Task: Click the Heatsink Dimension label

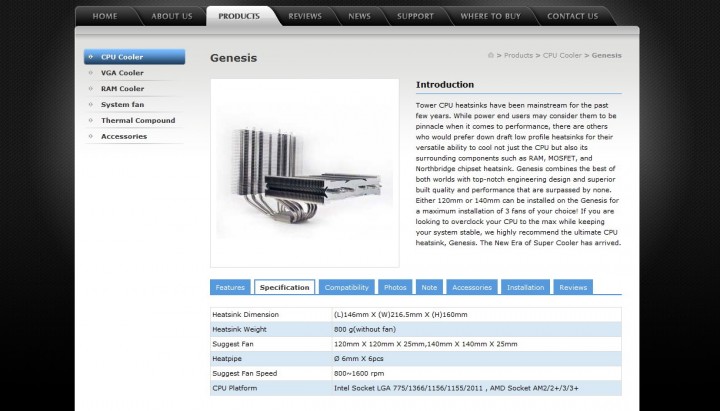Action: pos(245,315)
